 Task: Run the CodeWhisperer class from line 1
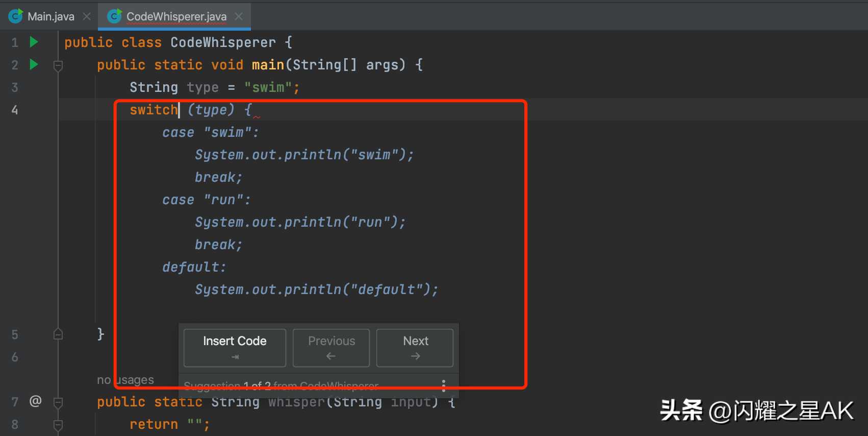[34, 42]
